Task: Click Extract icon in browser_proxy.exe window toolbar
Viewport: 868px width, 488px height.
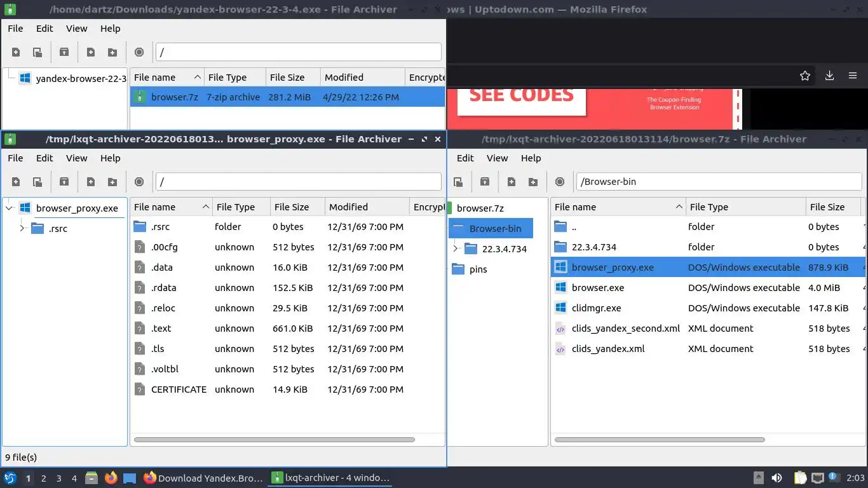Action: 64,182
